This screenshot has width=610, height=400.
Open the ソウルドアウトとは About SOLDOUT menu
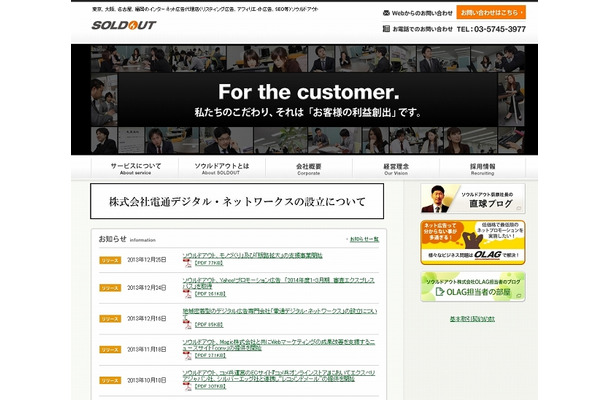pyautogui.click(x=222, y=168)
